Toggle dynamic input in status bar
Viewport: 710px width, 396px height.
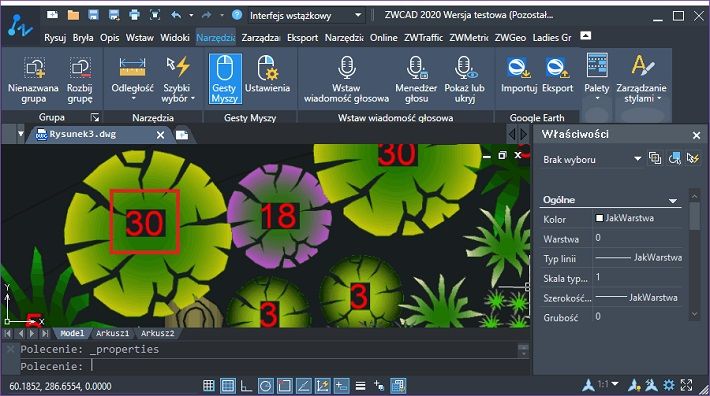341,386
